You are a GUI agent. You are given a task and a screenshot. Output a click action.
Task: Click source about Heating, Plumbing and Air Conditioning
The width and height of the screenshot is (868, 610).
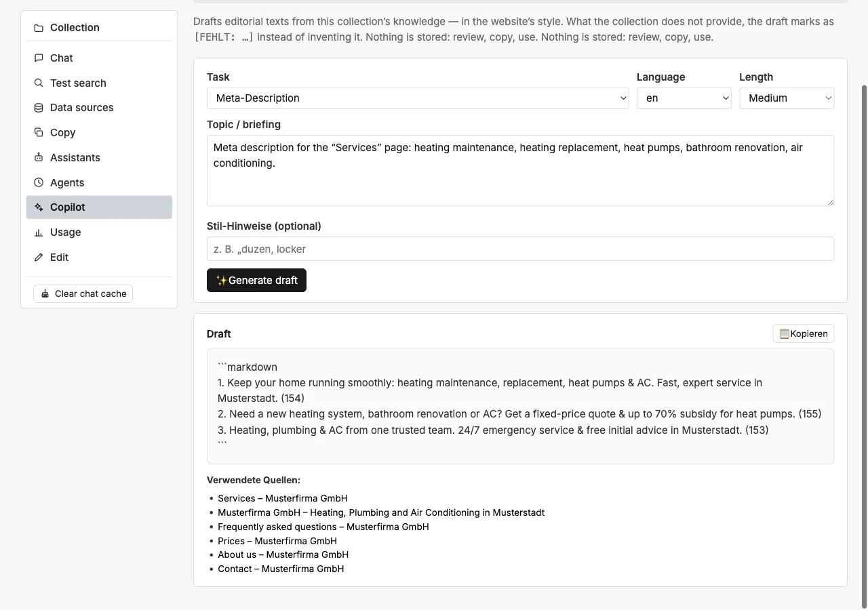pos(381,512)
